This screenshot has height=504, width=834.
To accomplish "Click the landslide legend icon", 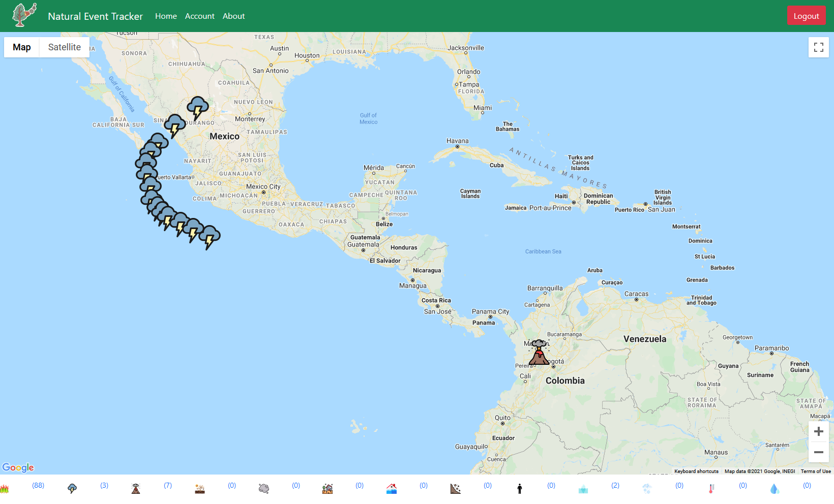I will pyautogui.click(x=456, y=489).
